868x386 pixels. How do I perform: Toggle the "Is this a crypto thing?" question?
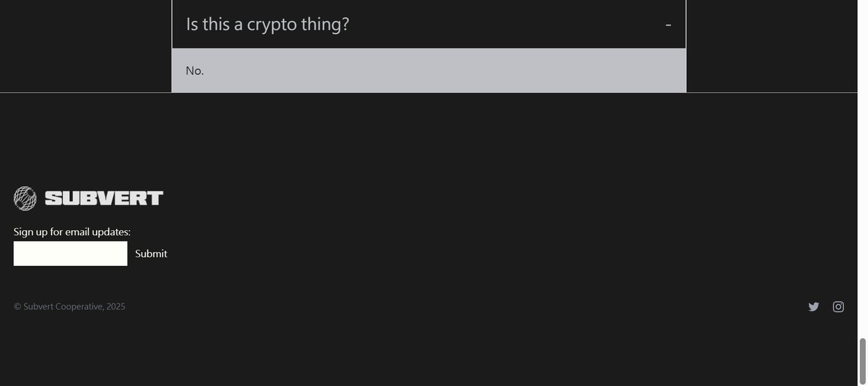(267, 24)
